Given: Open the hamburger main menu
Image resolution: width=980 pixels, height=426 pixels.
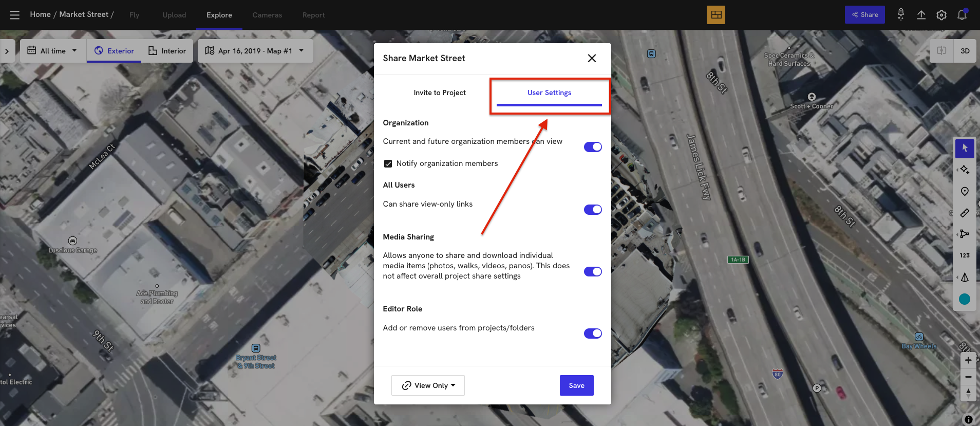Looking at the screenshot, I should pos(14,15).
